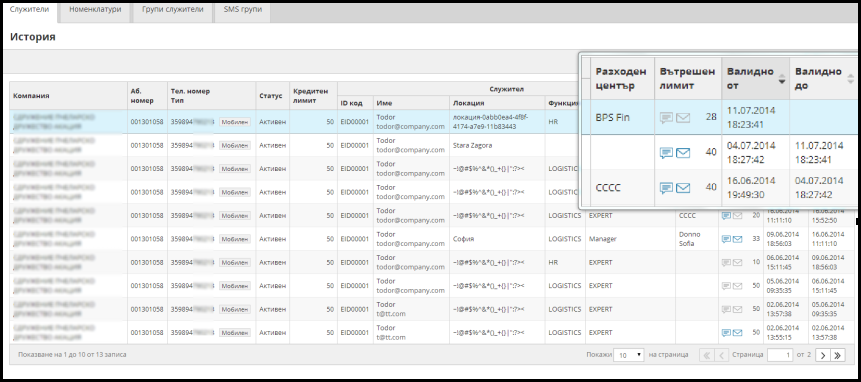Click the chat icon in the row with limit 10
The image size is (861, 382).
[726, 262]
